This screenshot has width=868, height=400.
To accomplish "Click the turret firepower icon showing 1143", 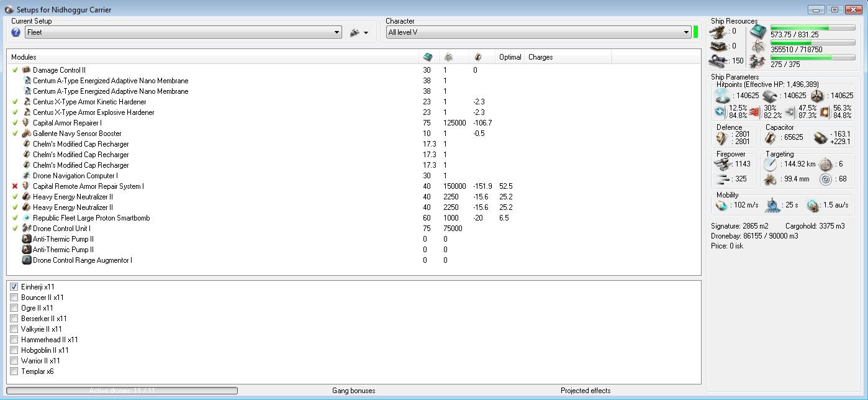I will click(721, 164).
